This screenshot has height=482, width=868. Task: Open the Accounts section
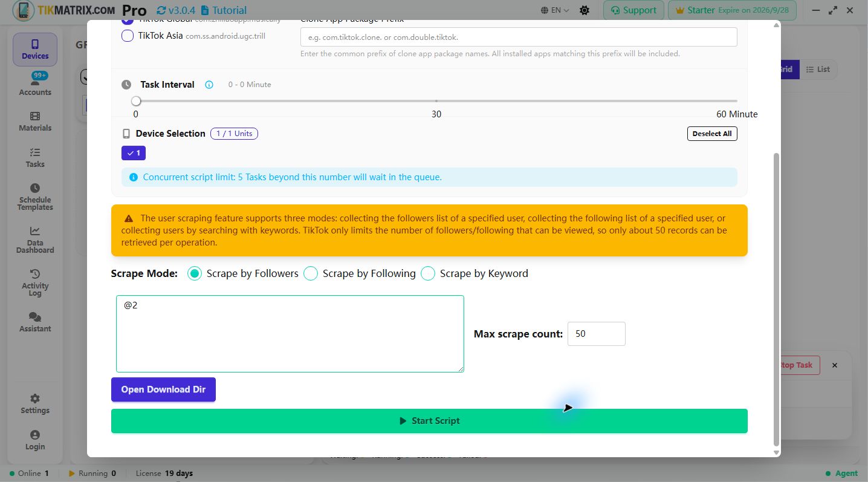tap(35, 85)
